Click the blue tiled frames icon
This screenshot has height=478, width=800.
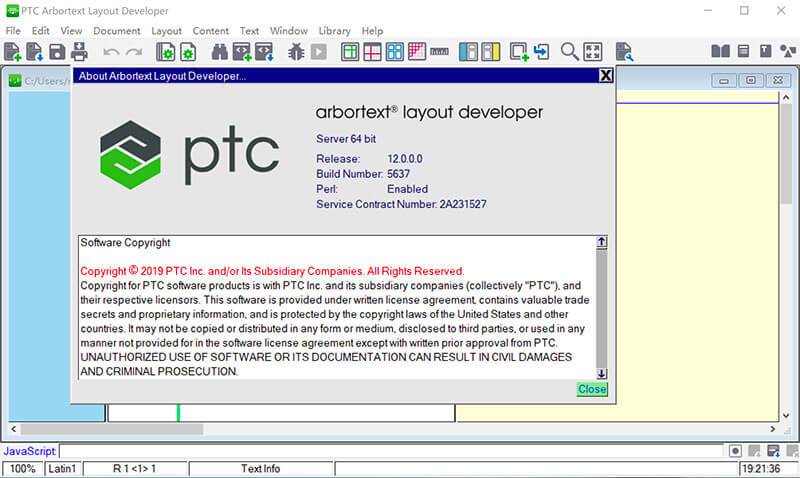[x=394, y=52]
